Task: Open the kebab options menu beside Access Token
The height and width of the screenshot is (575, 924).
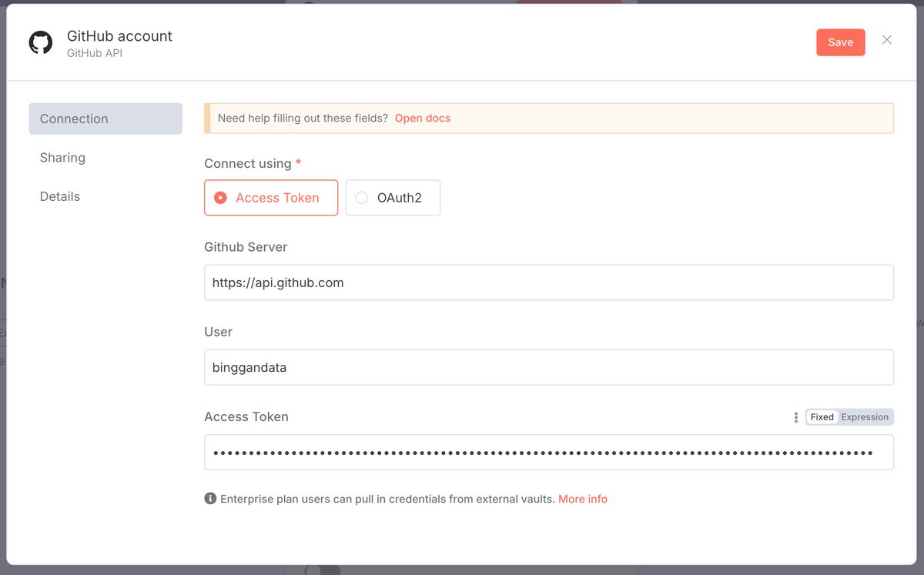Action: (795, 416)
